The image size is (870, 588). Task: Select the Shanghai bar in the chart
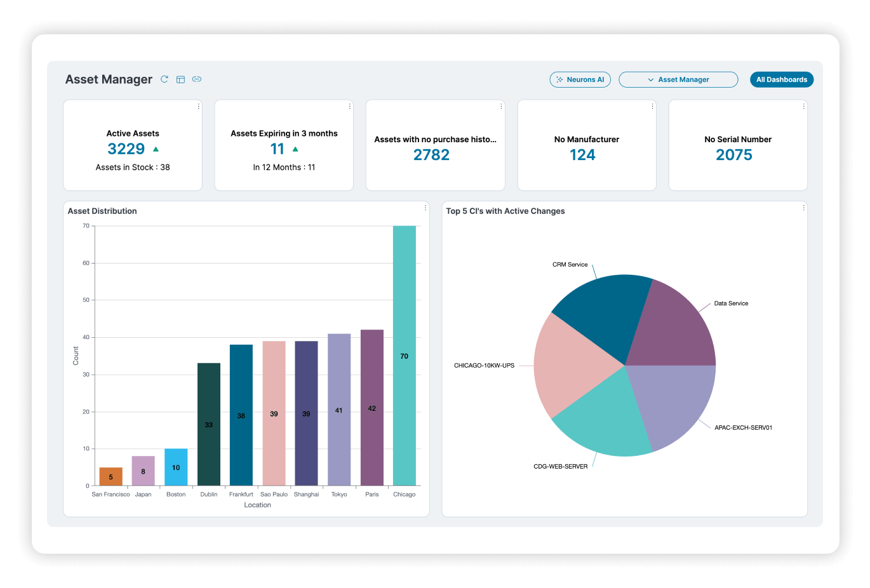(x=307, y=413)
